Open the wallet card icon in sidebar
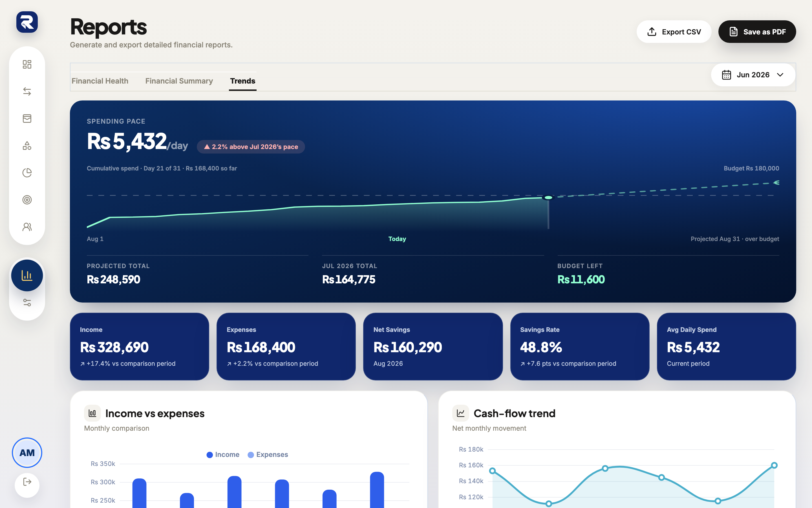The image size is (812, 508). [27, 119]
